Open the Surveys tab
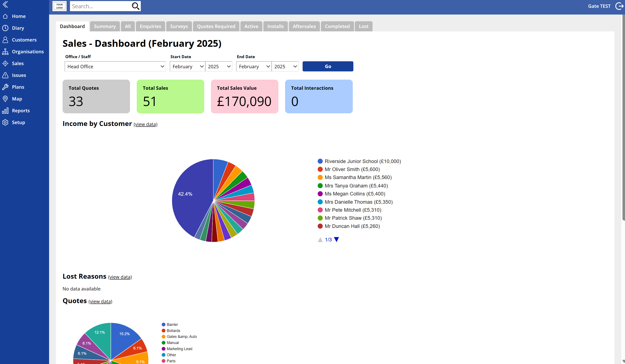625x364 pixels. pyautogui.click(x=179, y=26)
